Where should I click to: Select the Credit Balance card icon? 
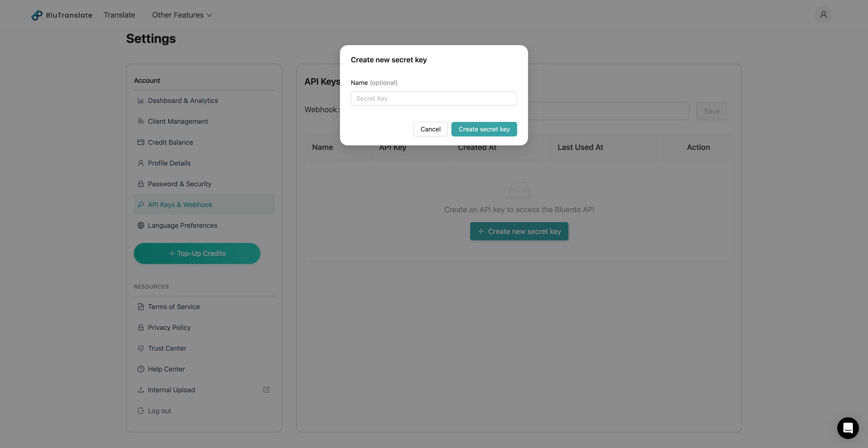[141, 142]
